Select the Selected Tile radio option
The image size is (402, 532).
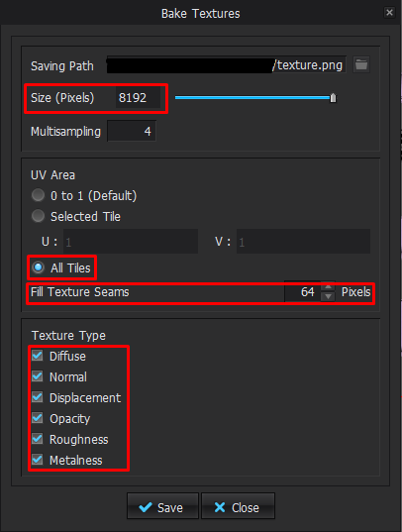[x=38, y=216]
